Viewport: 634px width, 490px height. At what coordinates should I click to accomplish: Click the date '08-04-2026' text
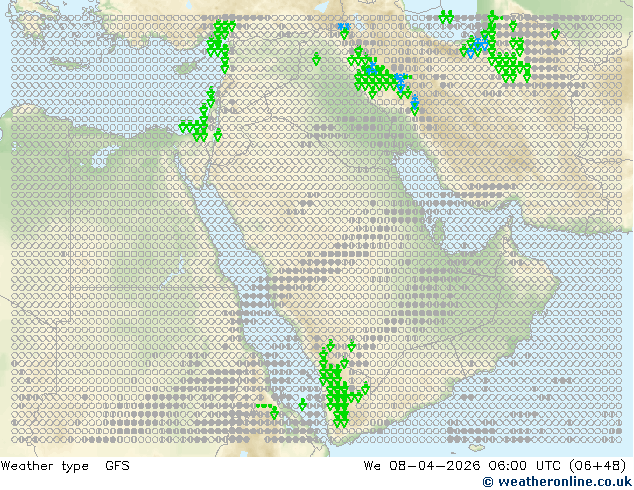tap(435, 466)
